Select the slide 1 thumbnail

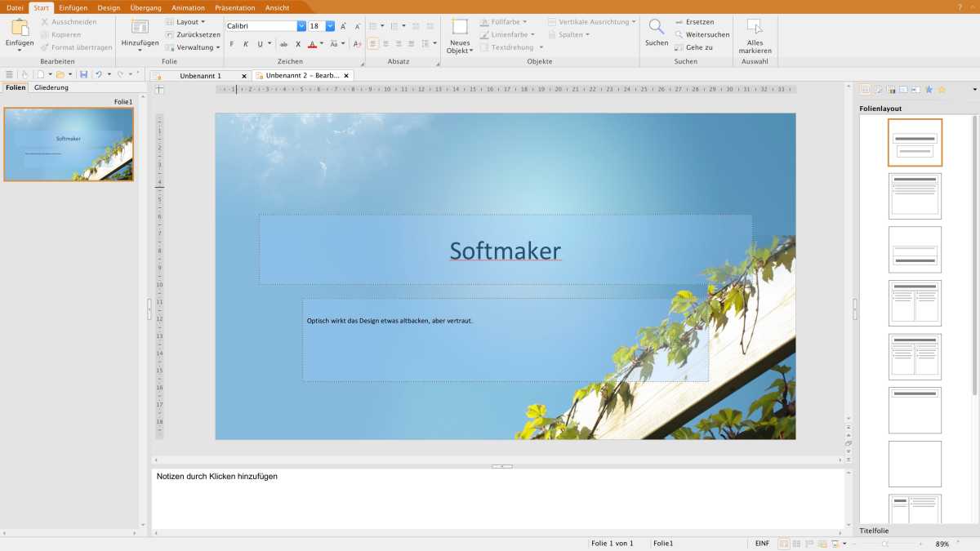pos(69,144)
